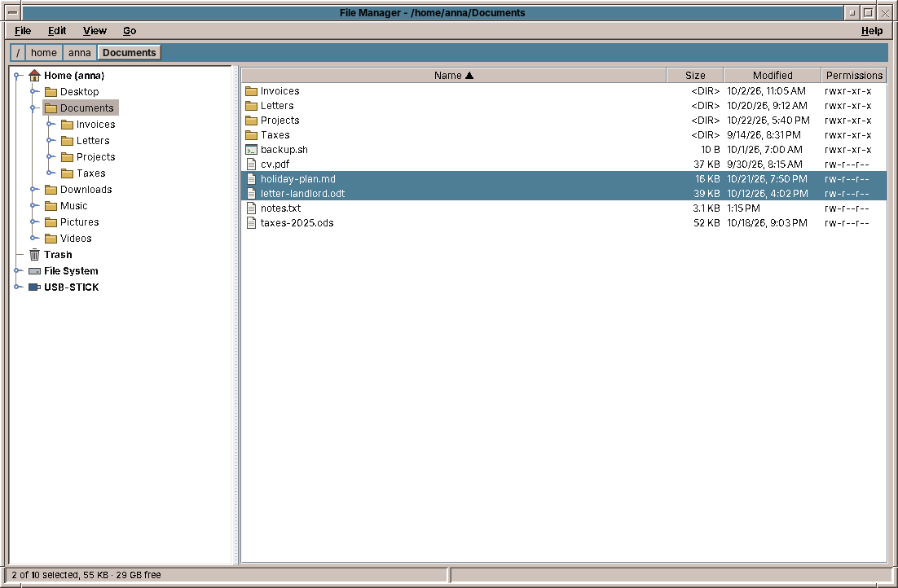This screenshot has width=898, height=588.
Task: Expand the Music tree node
Action: click(x=33, y=206)
